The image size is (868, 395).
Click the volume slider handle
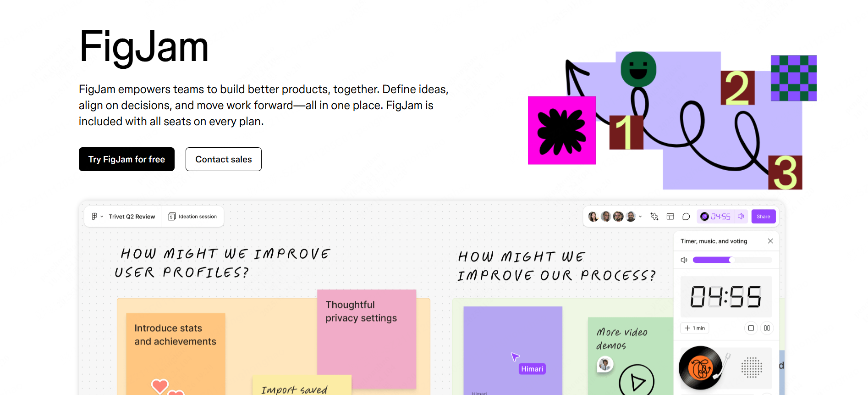(732, 260)
